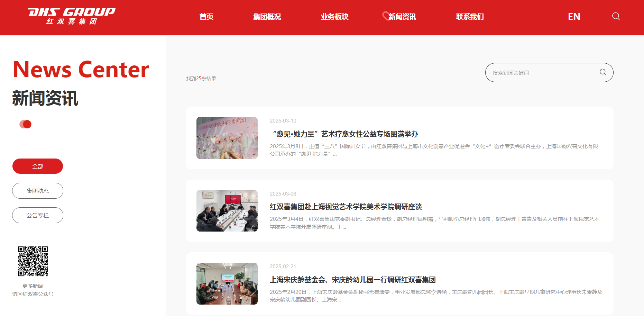This screenshot has width=644, height=316.
Task: Submit news search via magnifier icon
Action: (603, 72)
